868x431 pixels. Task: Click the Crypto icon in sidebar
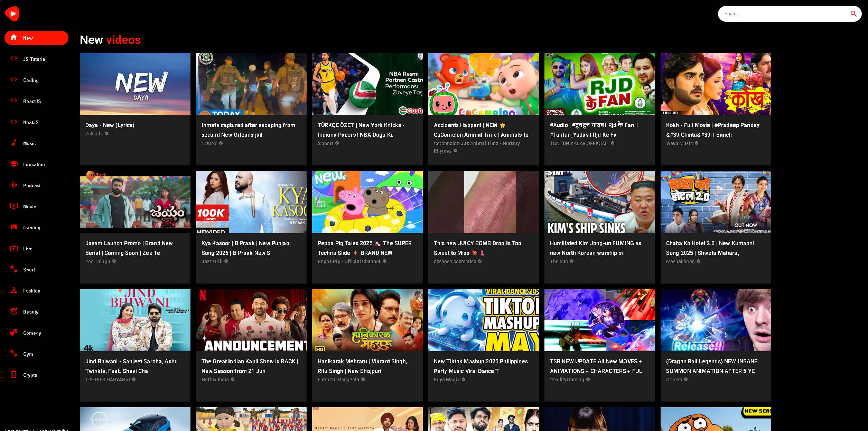tap(14, 375)
